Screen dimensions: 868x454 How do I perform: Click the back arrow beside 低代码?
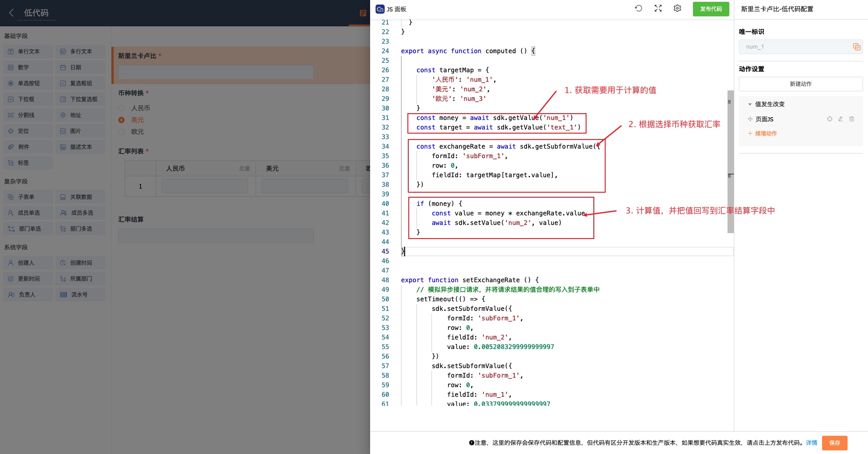[x=11, y=13]
